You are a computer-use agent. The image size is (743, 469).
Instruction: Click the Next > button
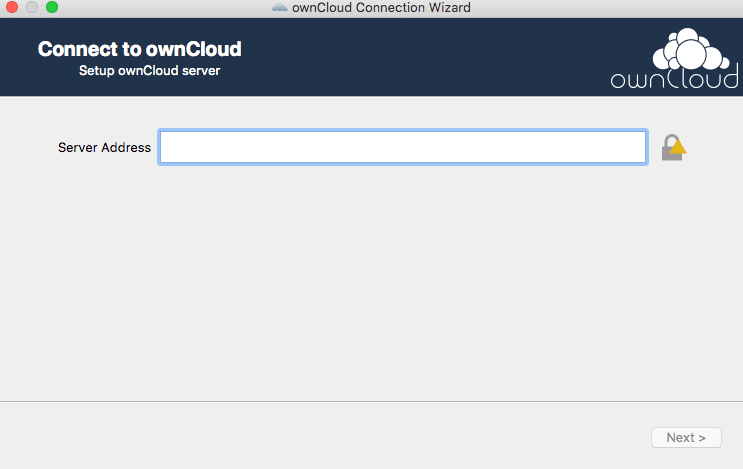click(686, 437)
